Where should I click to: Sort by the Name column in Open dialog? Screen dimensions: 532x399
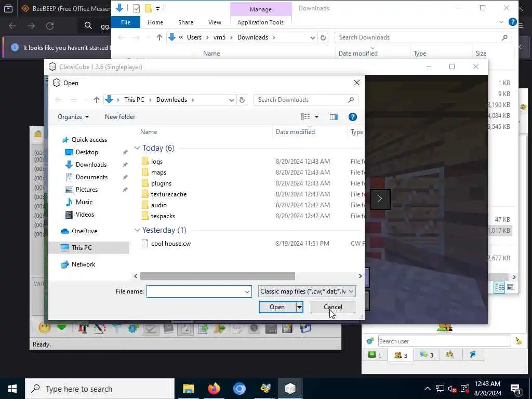coord(148,132)
